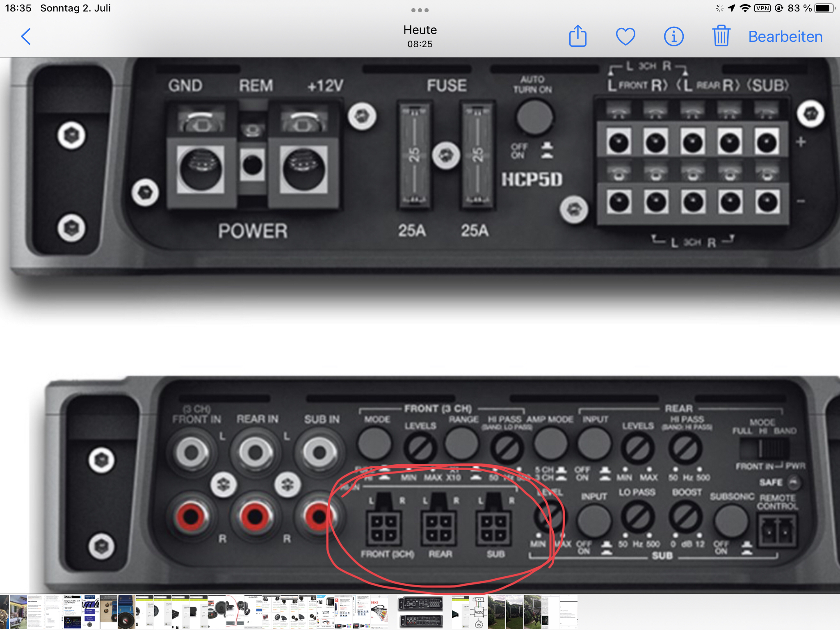Viewport: 840px width, 630px height.
Task: Open the share sheet icon
Action: (x=578, y=36)
